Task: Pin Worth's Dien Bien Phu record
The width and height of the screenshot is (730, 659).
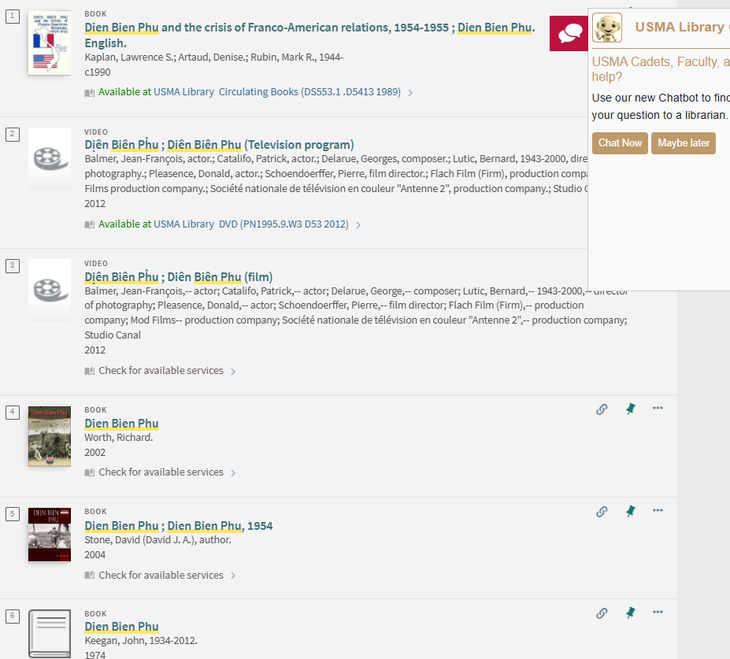Action: coord(630,409)
